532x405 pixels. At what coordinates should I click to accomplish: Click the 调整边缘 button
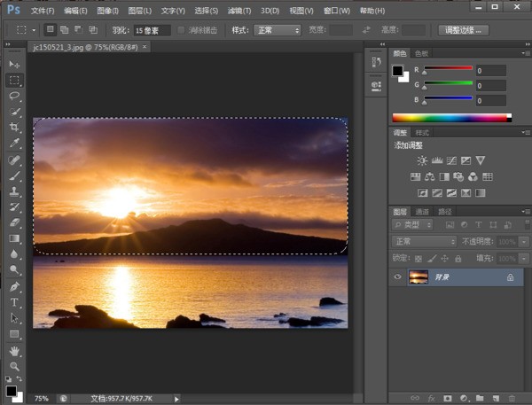pos(464,30)
